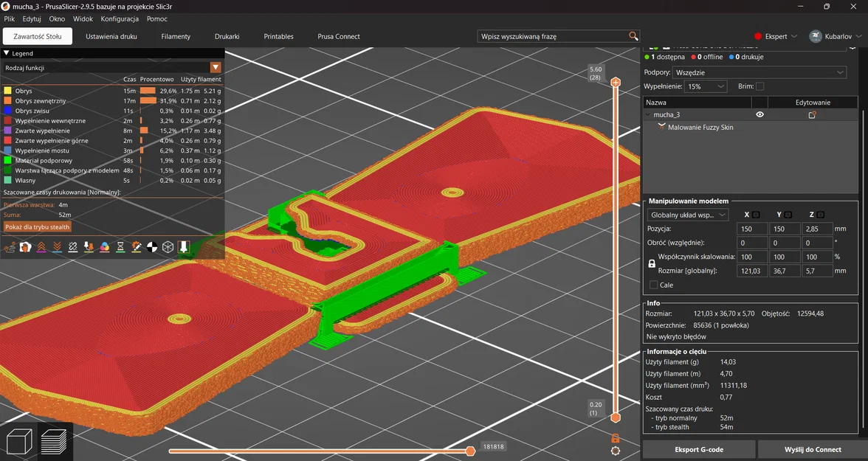The image size is (868, 461).
Task: Enable the Całe checkbox
Action: 654,285
